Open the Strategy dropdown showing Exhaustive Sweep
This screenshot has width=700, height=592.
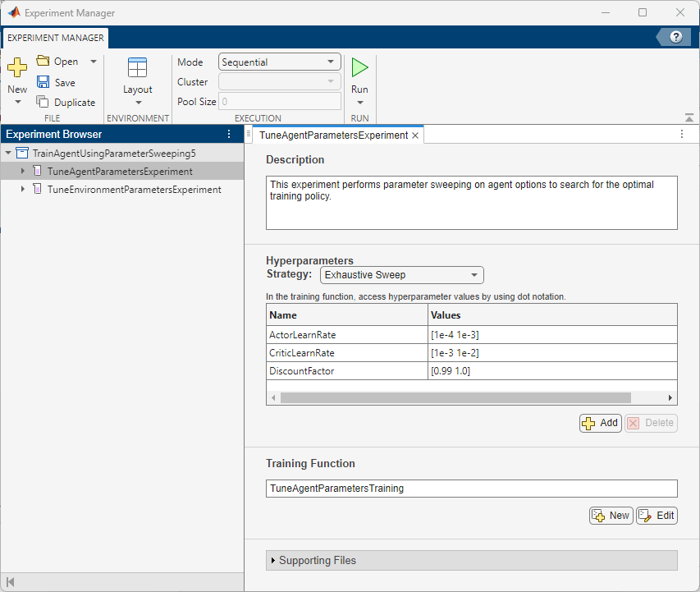coord(401,275)
